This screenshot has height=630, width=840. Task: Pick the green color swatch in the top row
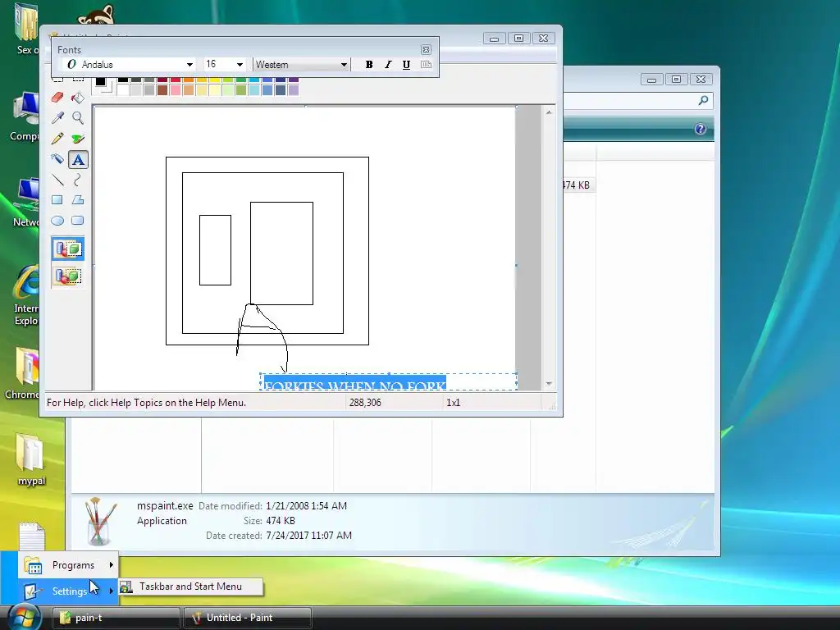coord(240,80)
